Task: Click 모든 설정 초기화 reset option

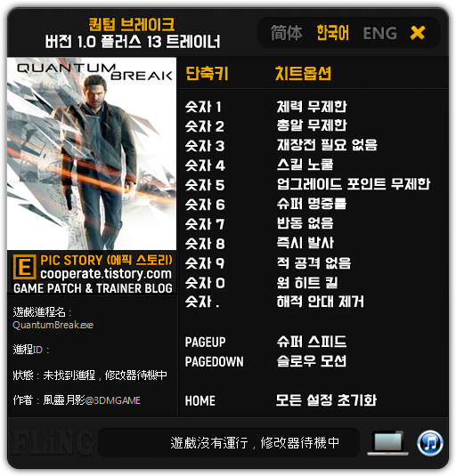Action: 326,400
